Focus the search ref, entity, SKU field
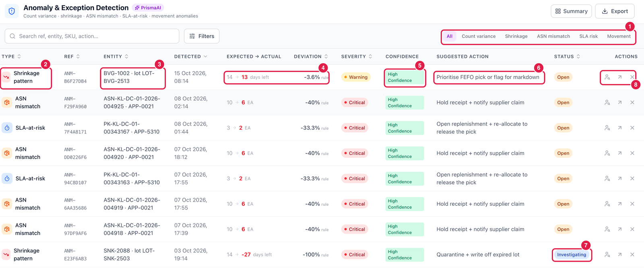The height and width of the screenshot is (273, 644). point(92,36)
